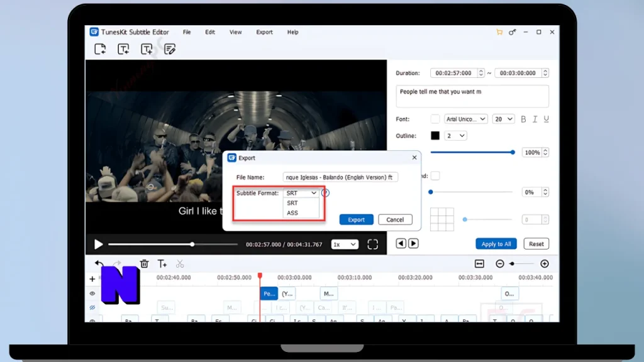Click the scissors split icon
The height and width of the screenshot is (362, 644).
pyautogui.click(x=180, y=264)
